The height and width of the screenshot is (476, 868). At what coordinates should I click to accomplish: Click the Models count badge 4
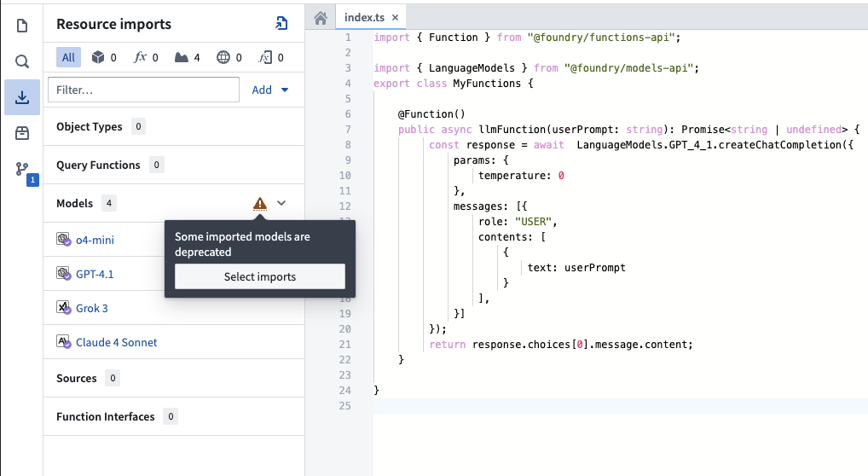click(108, 203)
